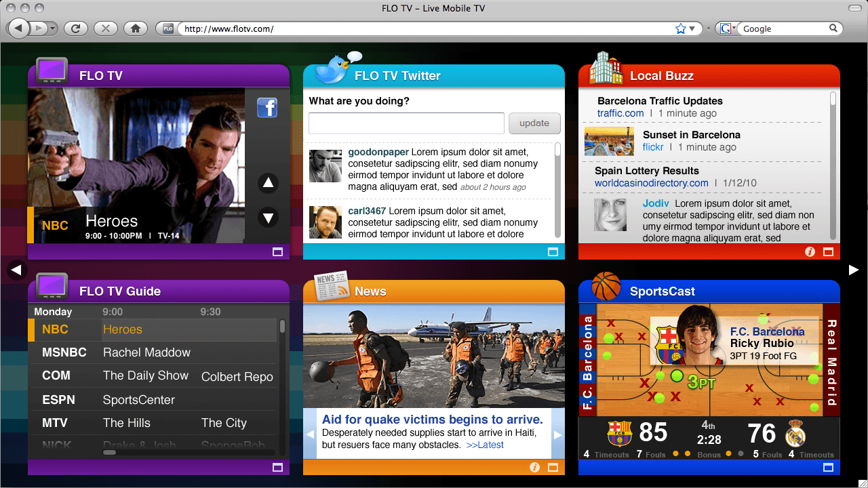Viewport: 868px width, 488px height.
Task: Click the Google search field
Action: click(784, 28)
